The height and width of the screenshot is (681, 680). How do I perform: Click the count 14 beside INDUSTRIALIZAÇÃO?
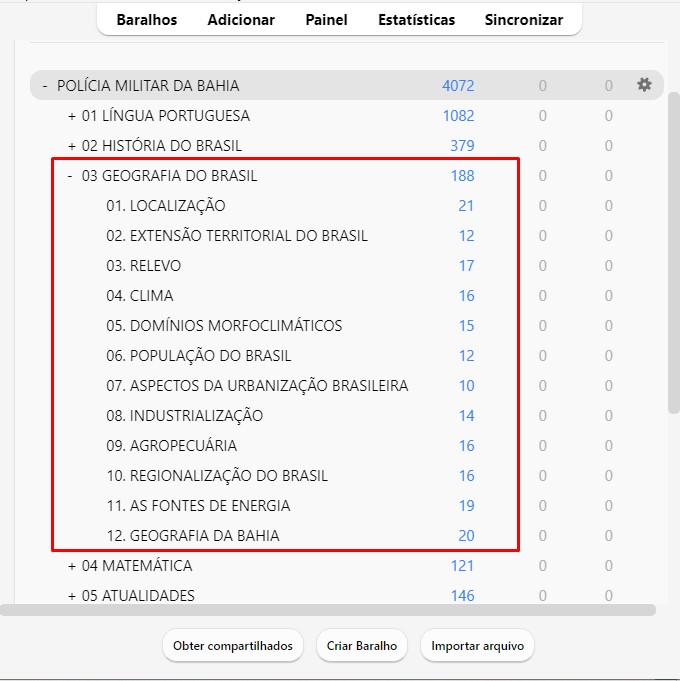[x=467, y=416]
